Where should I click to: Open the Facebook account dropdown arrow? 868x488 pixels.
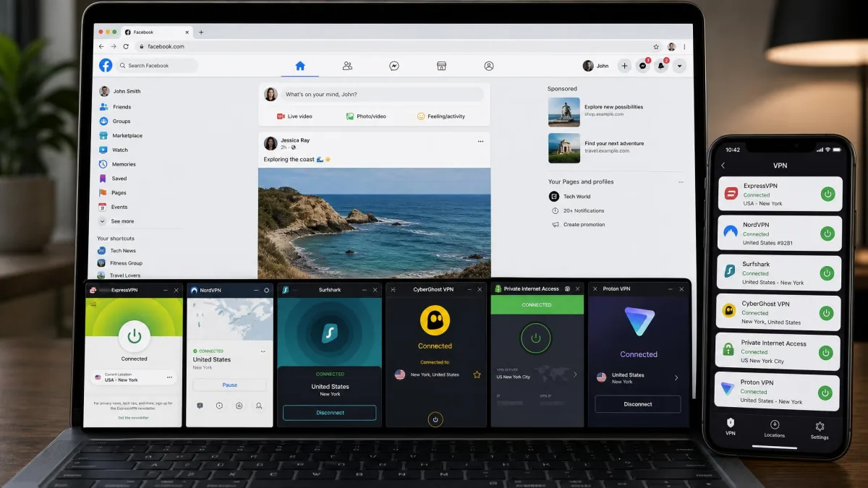679,66
